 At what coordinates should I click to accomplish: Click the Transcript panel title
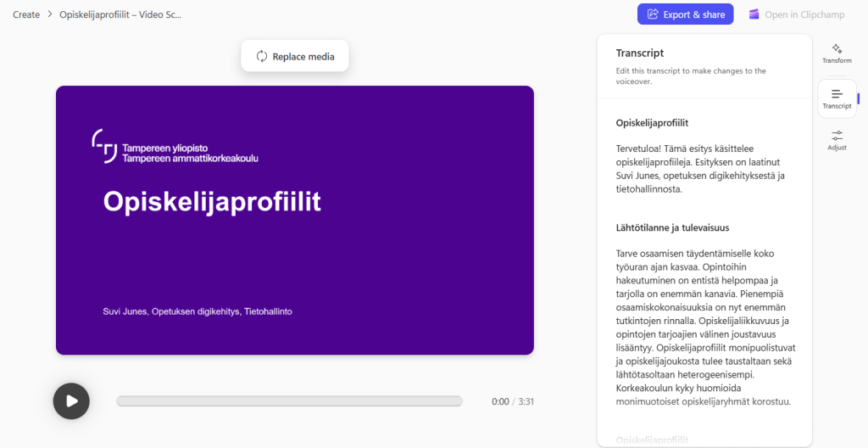tap(639, 53)
